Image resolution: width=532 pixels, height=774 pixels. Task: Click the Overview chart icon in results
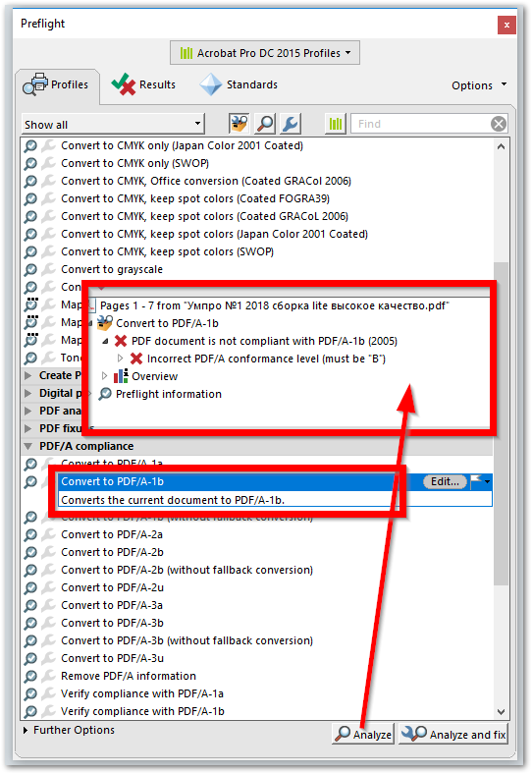[x=121, y=376]
